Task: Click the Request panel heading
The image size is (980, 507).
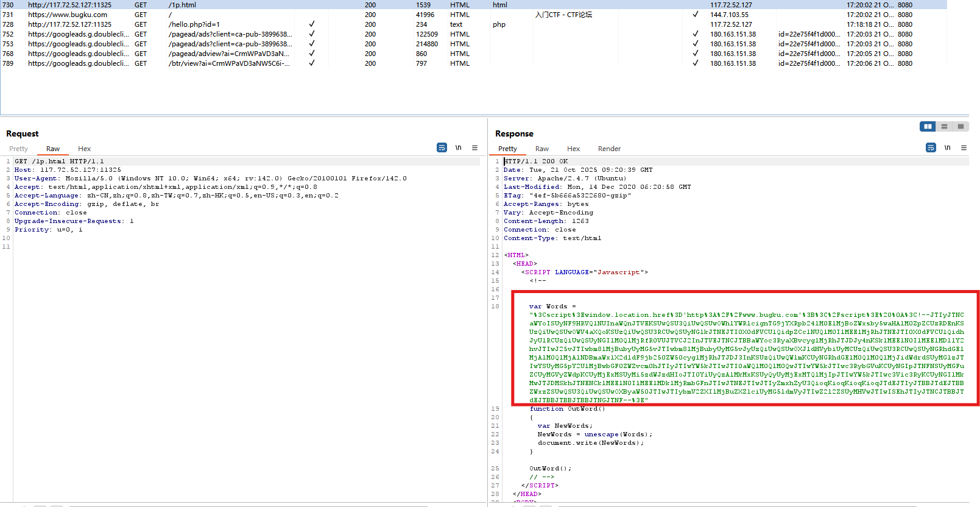Action: point(22,133)
